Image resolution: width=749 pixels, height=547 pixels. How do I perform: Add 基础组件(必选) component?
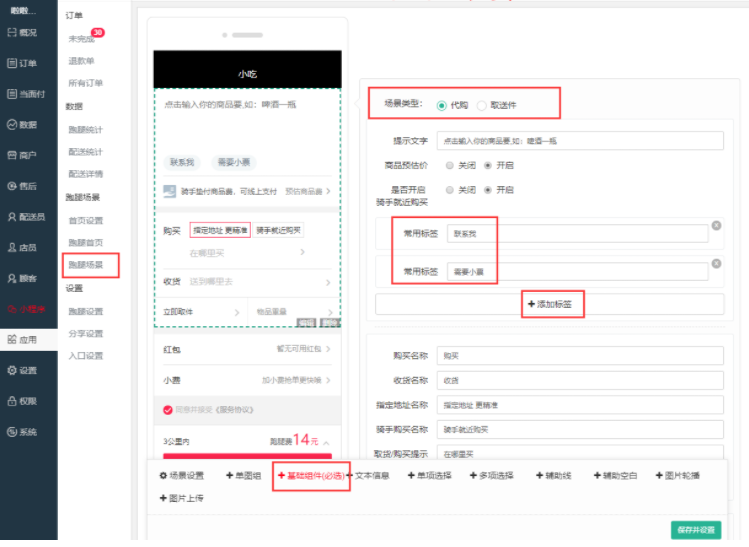(311, 475)
